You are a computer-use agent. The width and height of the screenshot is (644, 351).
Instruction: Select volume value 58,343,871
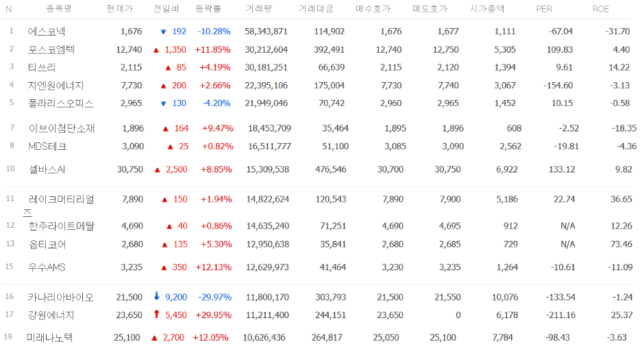pos(266,31)
